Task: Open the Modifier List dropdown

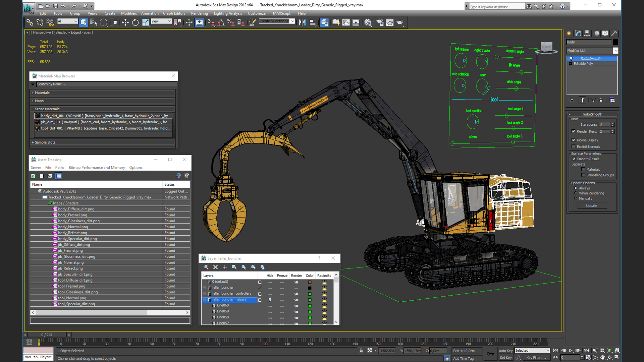Action: [x=615, y=51]
